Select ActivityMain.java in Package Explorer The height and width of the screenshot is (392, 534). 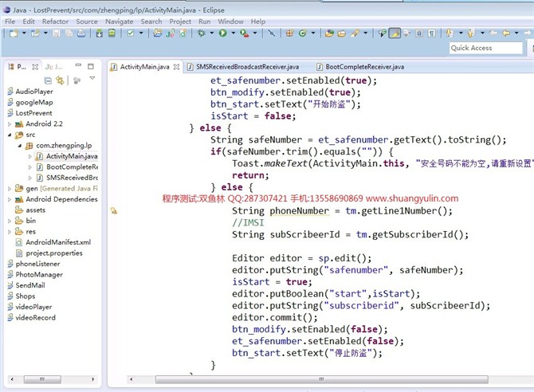coord(72,156)
